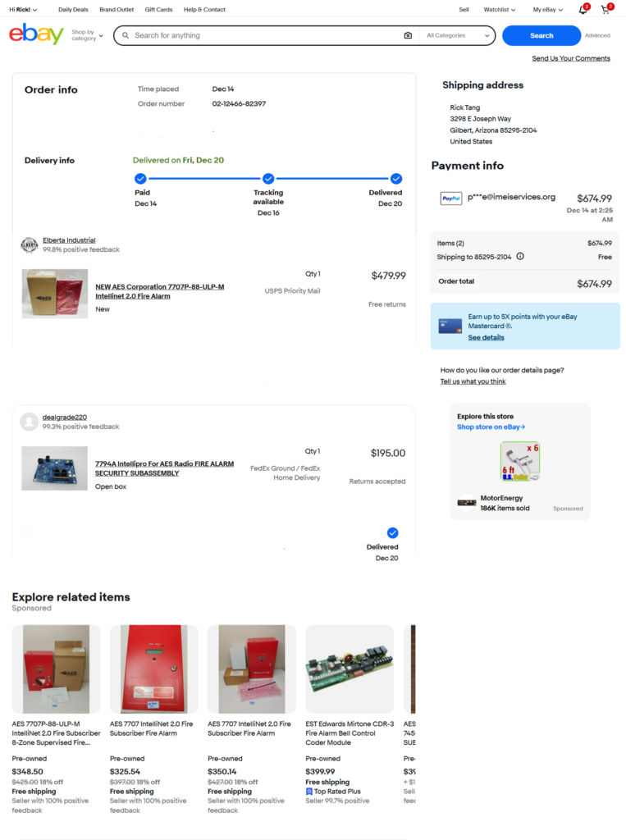Open the My eBay dropdown
Screen dimensions: 626x840
tap(548, 10)
